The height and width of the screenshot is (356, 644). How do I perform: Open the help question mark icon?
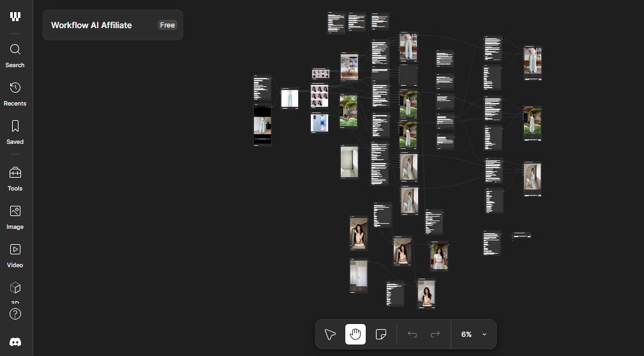[15, 314]
